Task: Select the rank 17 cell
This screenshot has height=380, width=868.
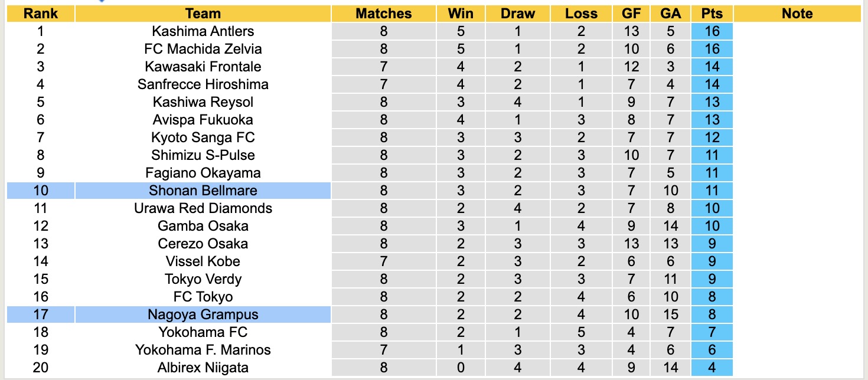Action: click(x=40, y=315)
